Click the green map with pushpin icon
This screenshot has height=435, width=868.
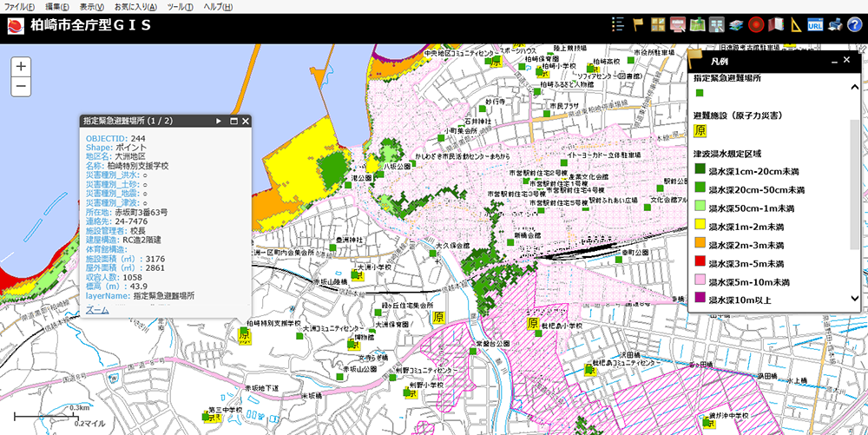click(x=698, y=24)
